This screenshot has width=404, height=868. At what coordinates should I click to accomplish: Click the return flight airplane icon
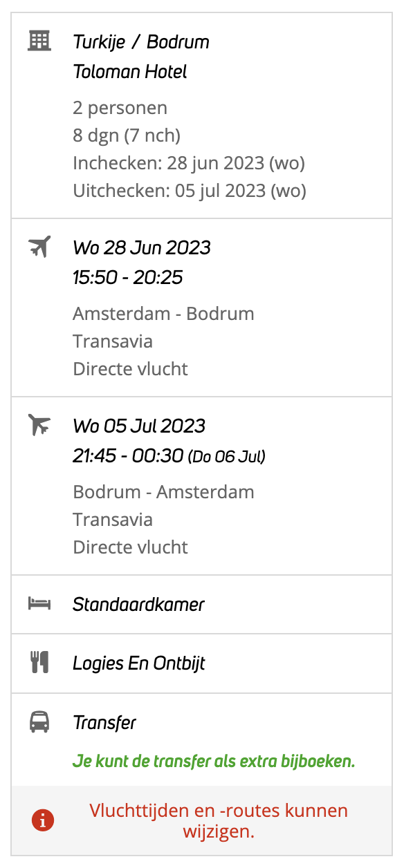39,424
